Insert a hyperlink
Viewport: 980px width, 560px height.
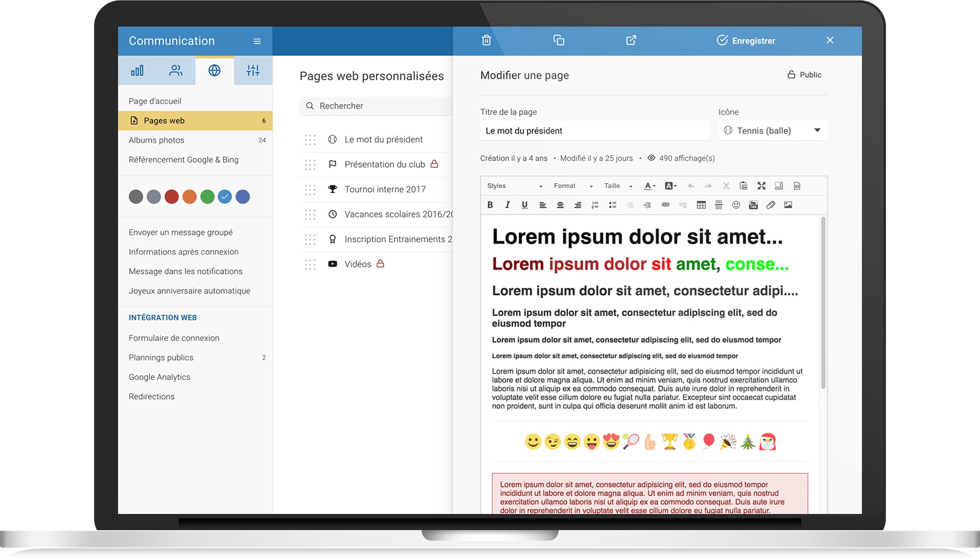tap(665, 205)
